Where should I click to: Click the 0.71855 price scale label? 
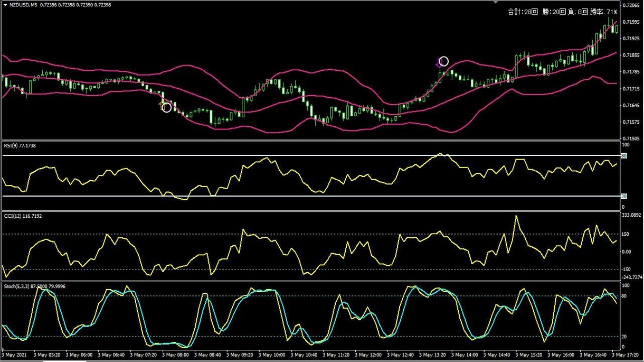(x=631, y=55)
